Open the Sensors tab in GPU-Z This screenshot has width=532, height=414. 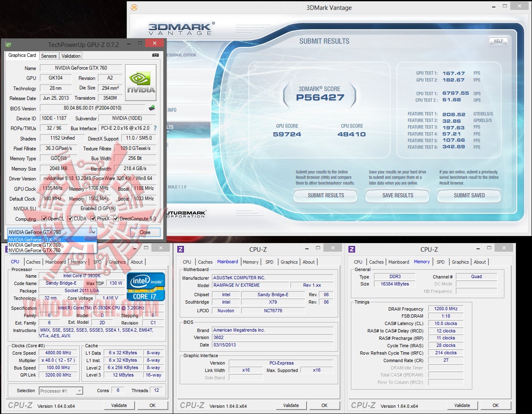tap(49, 56)
